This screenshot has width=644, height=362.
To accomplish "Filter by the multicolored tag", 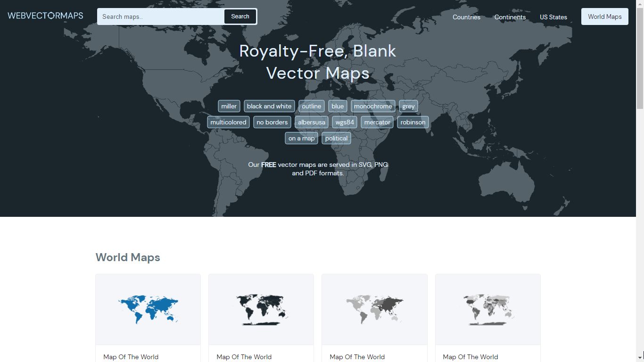I will pyautogui.click(x=228, y=122).
